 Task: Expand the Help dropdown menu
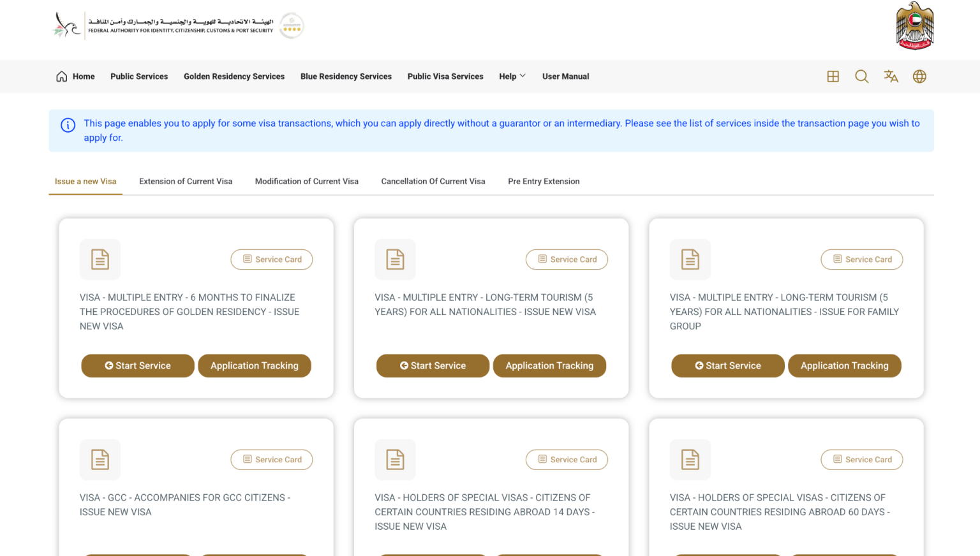click(512, 77)
